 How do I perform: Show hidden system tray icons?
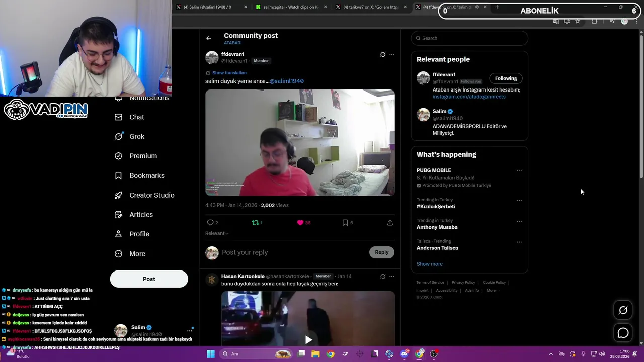pos(551,354)
